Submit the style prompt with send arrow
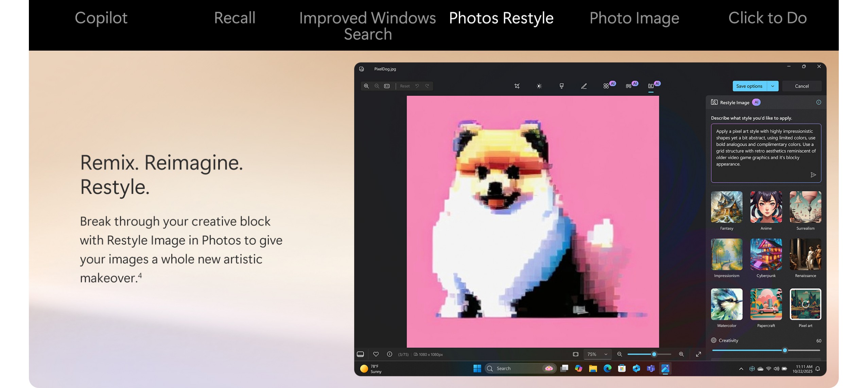Screen dimensions: 868x388 (813, 175)
